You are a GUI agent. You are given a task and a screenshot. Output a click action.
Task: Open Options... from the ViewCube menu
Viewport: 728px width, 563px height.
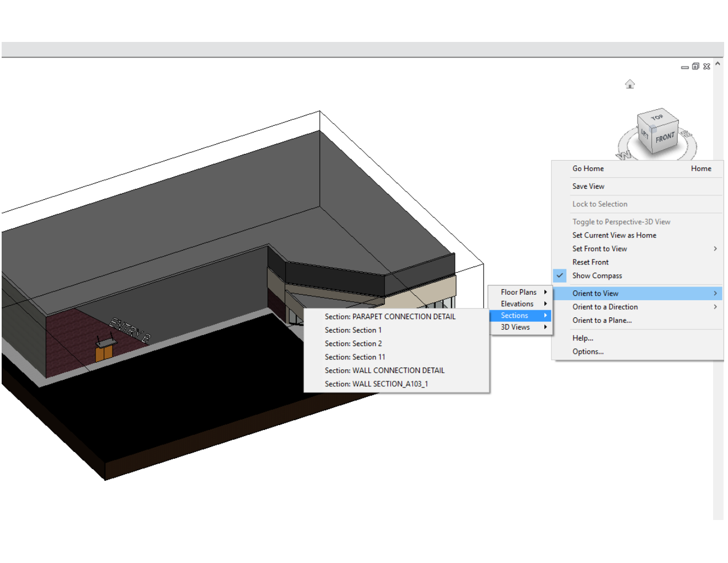638,352
